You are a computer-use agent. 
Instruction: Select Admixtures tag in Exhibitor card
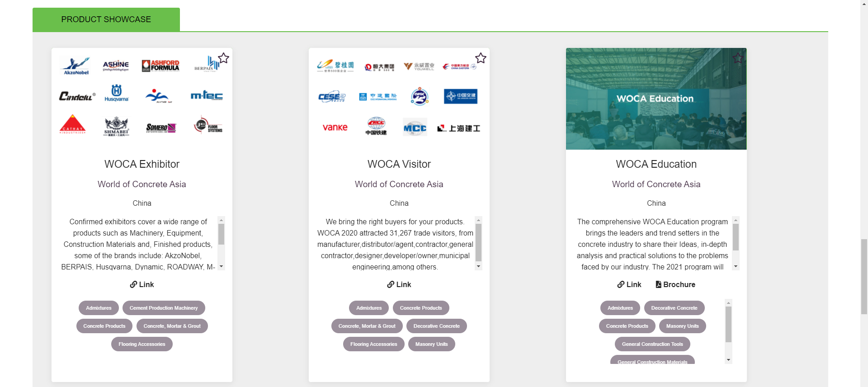pos(99,308)
